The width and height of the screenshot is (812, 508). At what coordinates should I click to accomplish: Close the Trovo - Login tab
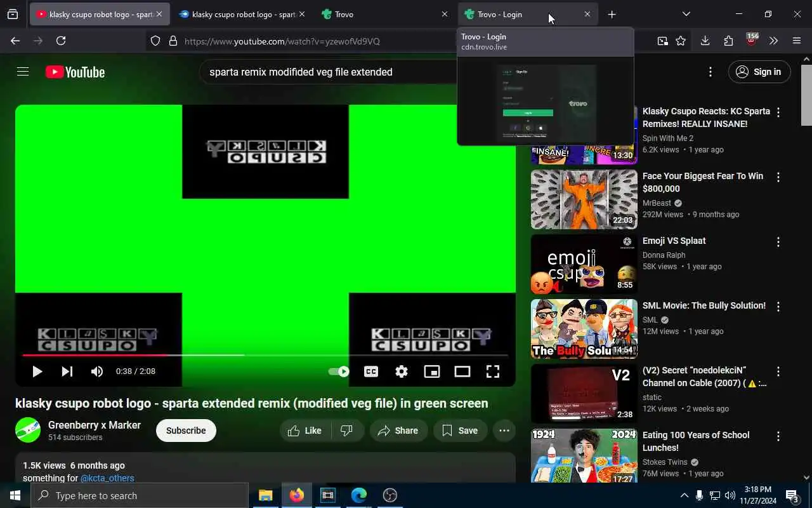tap(587, 14)
